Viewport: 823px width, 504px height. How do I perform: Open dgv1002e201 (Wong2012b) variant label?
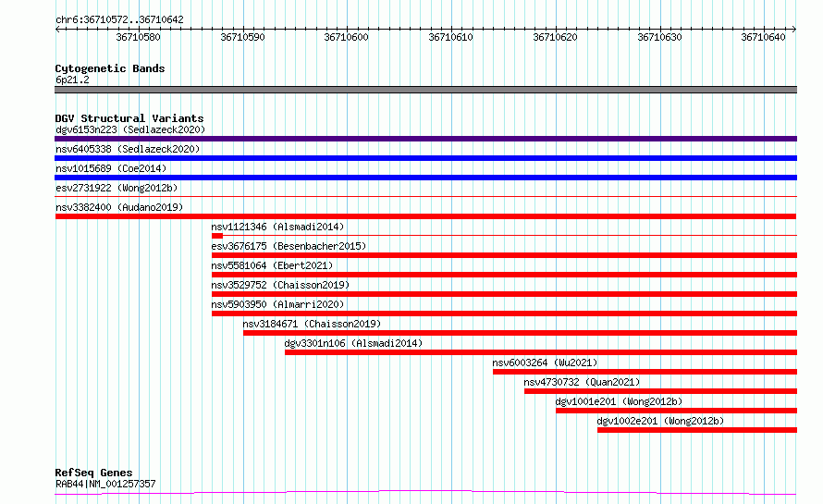click(x=660, y=421)
